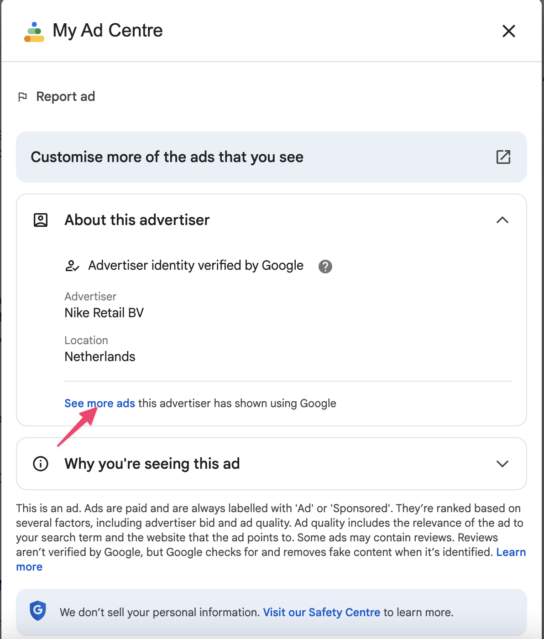Click the Report ad flag icon
Screen dimensions: 544x639
(x=22, y=97)
